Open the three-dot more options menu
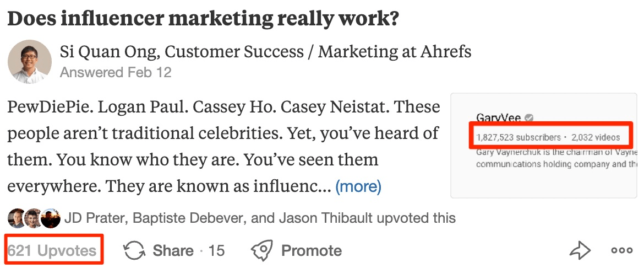644x268 pixels. tap(621, 251)
